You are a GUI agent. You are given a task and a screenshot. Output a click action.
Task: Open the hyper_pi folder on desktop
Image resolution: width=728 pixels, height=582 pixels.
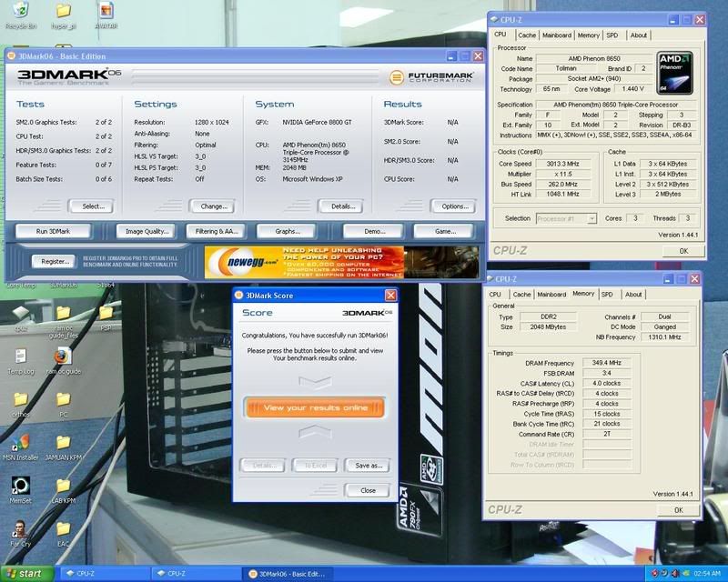63,12
